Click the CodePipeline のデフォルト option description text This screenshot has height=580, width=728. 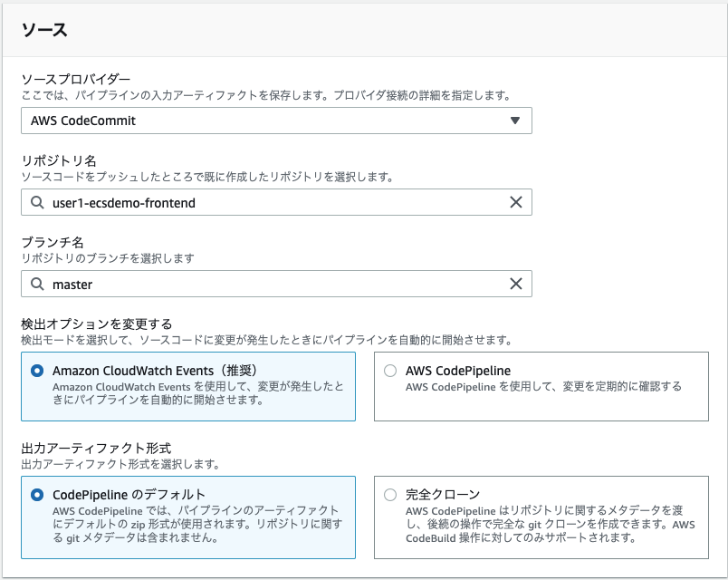click(197, 524)
